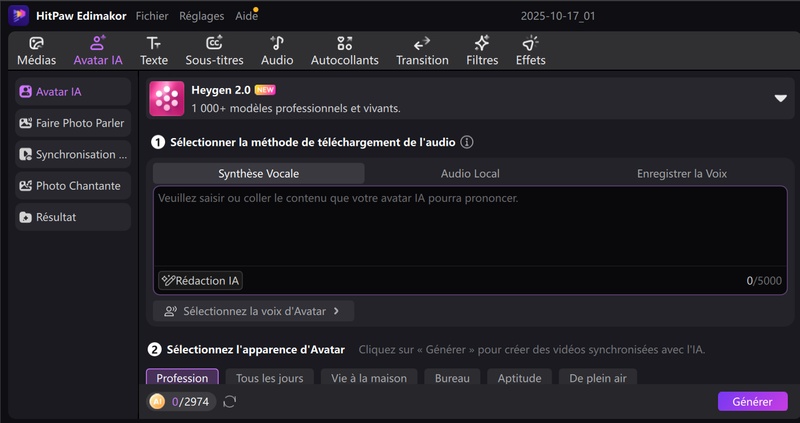Open the Réglages menu
Viewport: 800px width, 423px height.
point(202,16)
